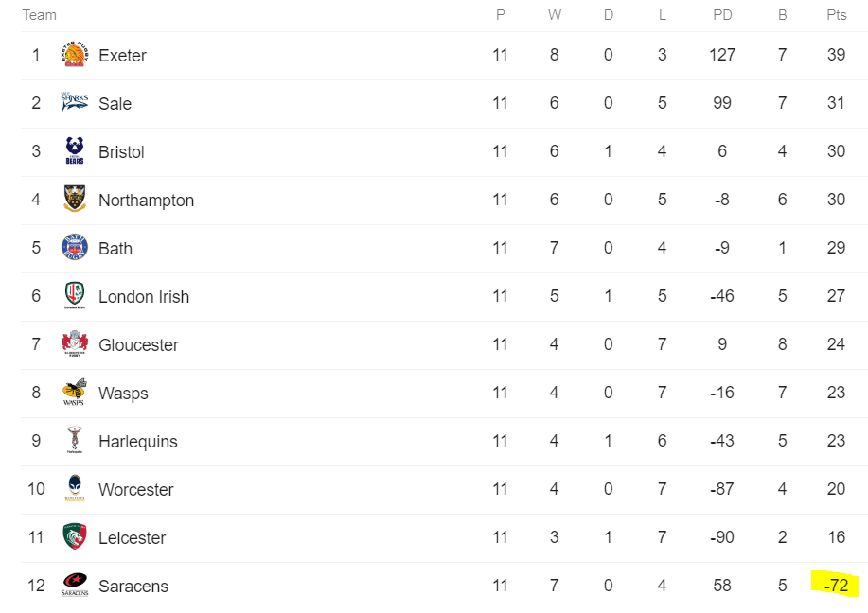This screenshot has width=868, height=613.
Task: Click the Sale Sharks team logo
Action: (75, 103)
